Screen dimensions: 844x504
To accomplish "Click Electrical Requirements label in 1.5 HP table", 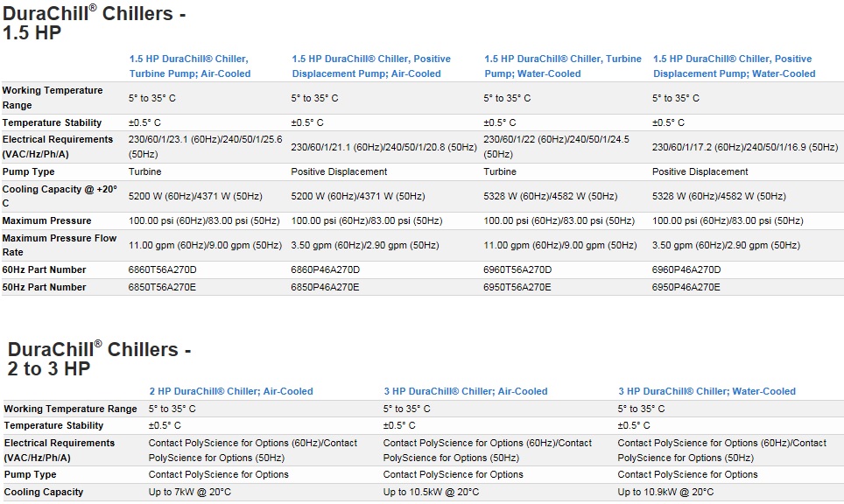I will [x=58, y=147].
